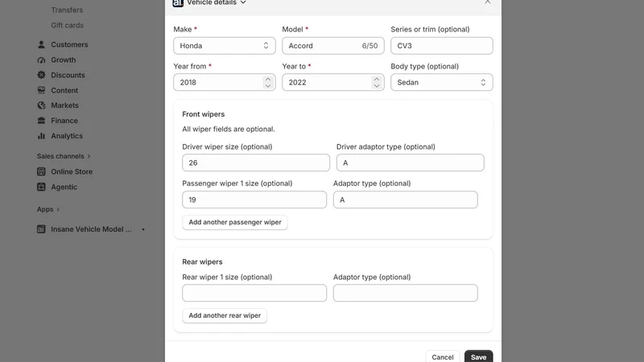Open Gift cards in the sidebar
The height and width of the screenshot is (362, 644).
point(67,25)
